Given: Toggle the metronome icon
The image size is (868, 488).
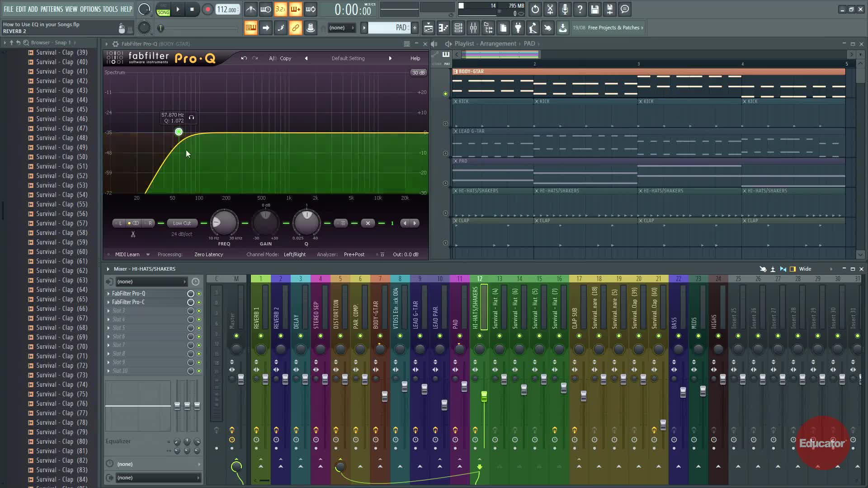Looking at the screenshot, I should coord(250,9).
